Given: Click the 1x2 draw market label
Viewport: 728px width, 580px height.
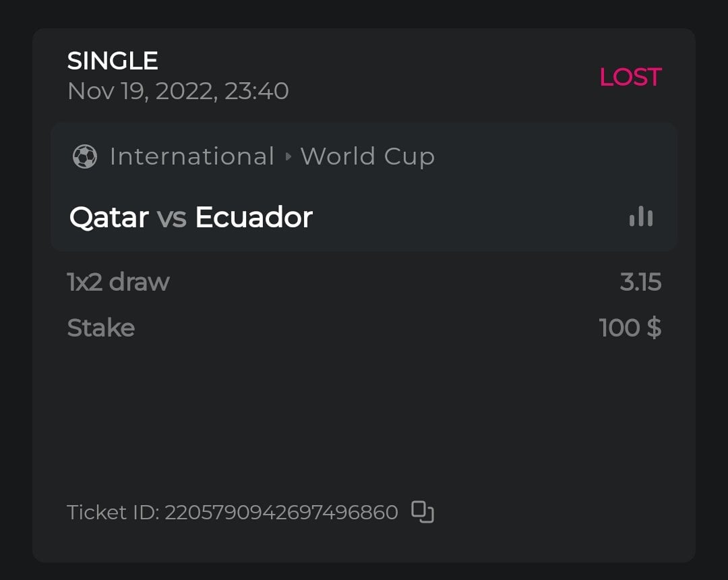Looking at the screenshot, I should [118, 282].
